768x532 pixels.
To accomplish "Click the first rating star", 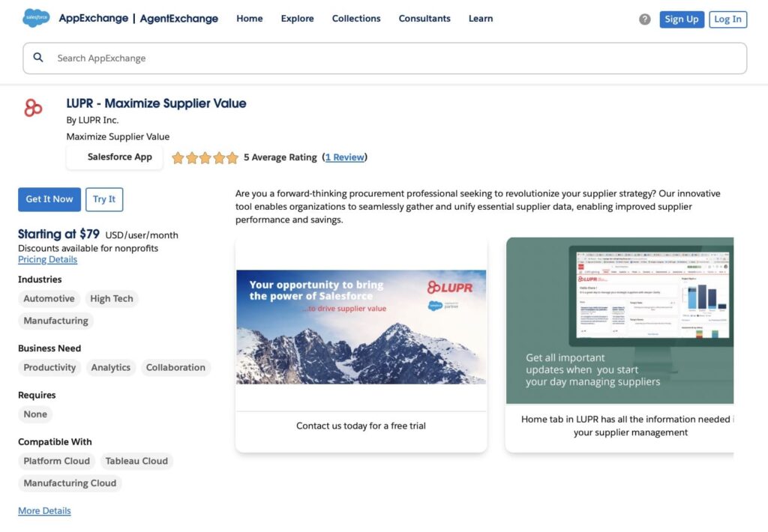I will (178, 157).
